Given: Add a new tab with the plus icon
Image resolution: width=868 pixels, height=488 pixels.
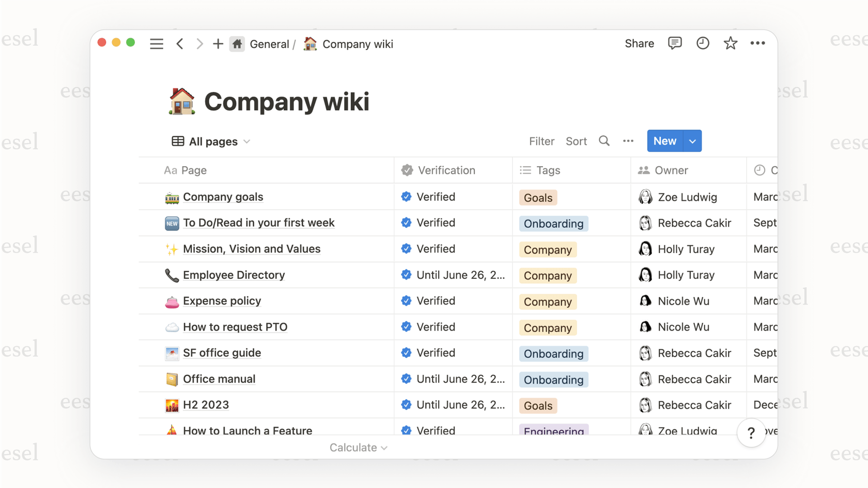Looking at the screenshot, I should click(218, 44).
